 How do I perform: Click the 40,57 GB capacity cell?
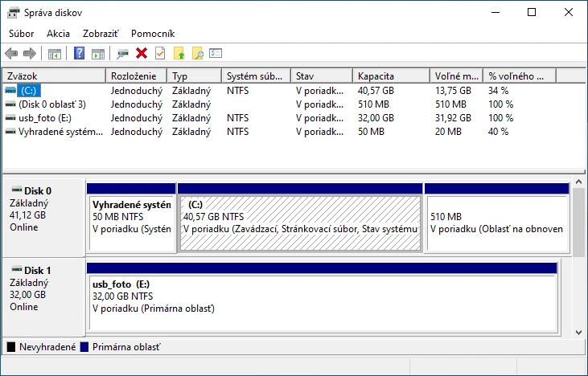click(376, 91)
